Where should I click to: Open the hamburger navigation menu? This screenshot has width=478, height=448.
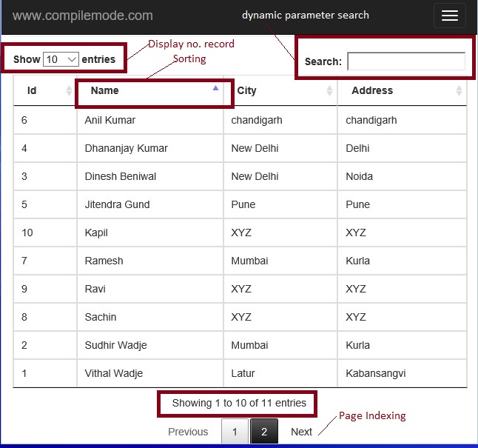tap(449, 16)
